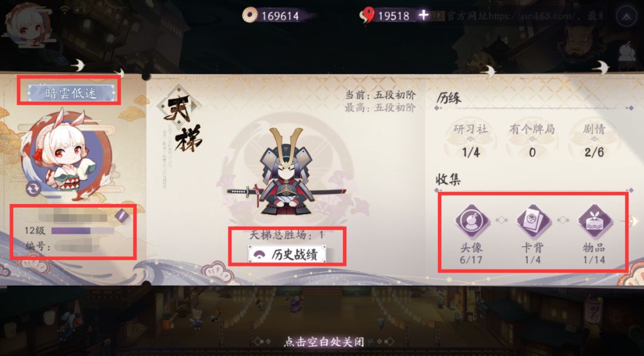
Task: Click the player avatar portrait
Action: click(64, 154)
